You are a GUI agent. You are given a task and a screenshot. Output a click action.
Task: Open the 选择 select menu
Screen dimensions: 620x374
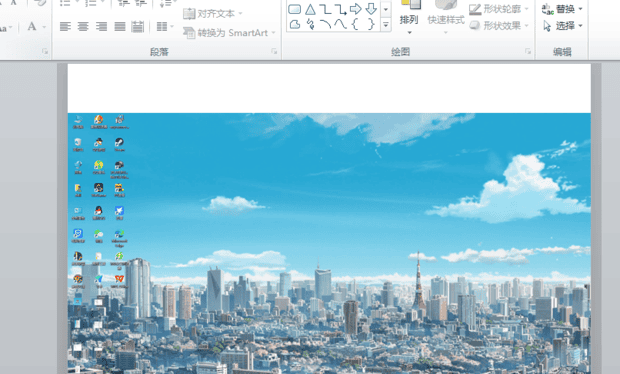click(563, 26)
